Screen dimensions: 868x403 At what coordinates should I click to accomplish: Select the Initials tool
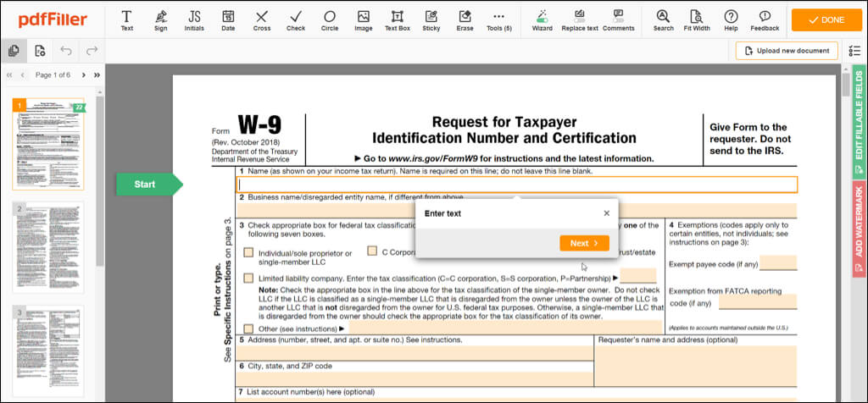pyautogui.click(x=194, y=20)
